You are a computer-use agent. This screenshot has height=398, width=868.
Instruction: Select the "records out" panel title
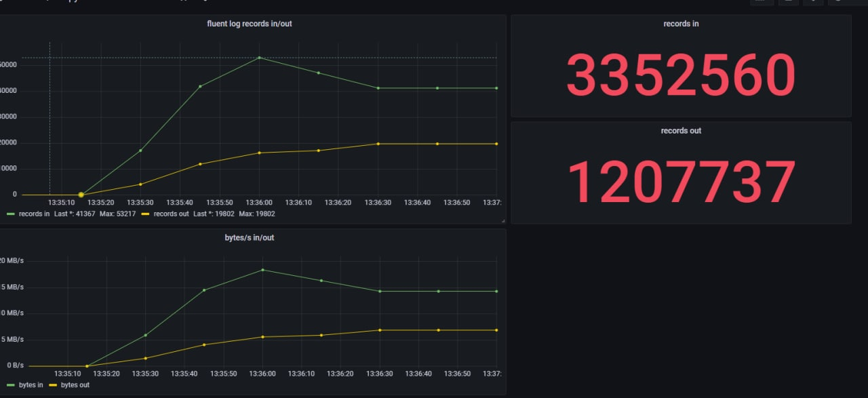coord(681,130)
